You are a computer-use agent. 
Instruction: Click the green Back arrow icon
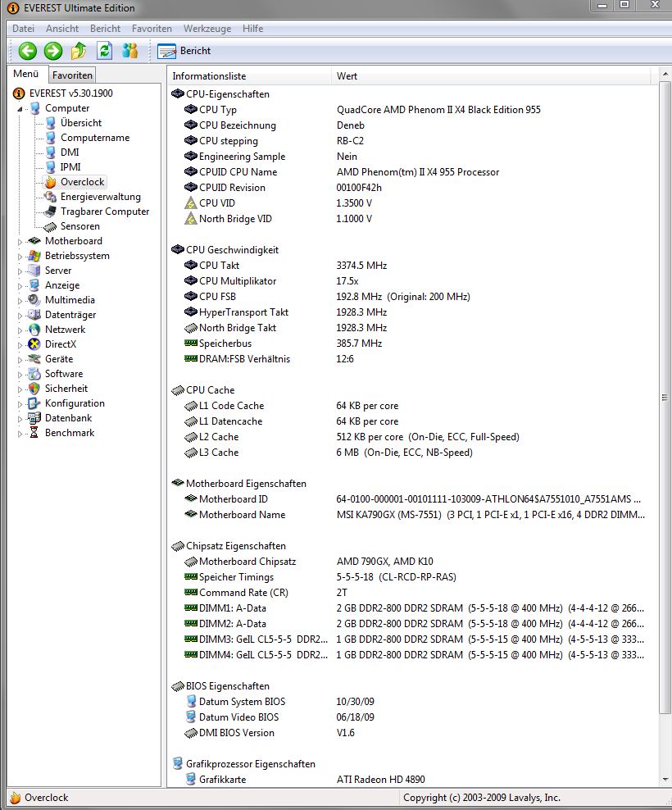tap(28, 51)
